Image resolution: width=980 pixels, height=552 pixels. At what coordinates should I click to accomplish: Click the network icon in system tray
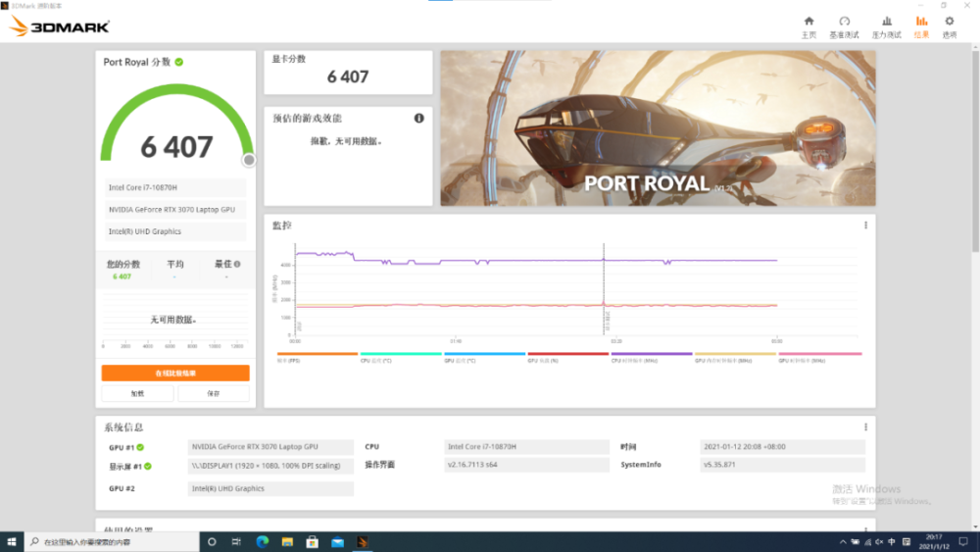[867, 542]
